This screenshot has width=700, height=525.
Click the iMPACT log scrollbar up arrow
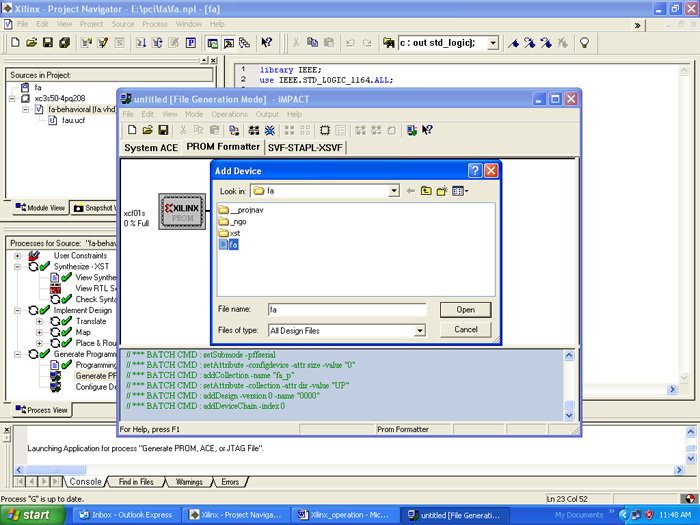pos(569,355)
